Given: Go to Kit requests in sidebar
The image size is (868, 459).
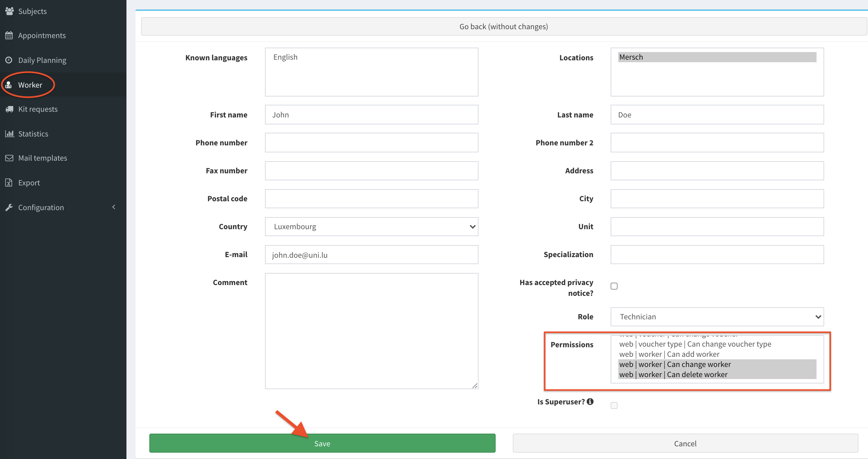Looking at the screenshot, I should click(x=38, y=109).
